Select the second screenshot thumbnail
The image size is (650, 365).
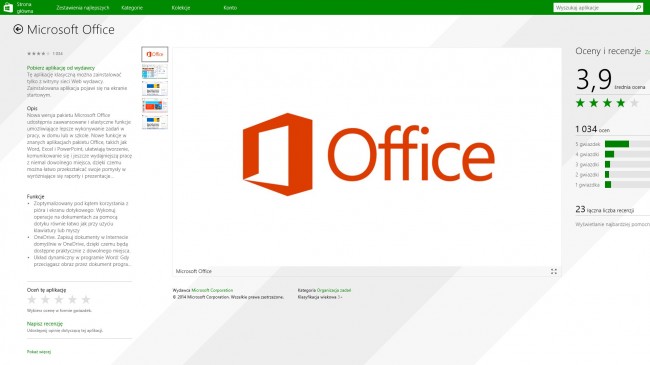click(155, 71)
